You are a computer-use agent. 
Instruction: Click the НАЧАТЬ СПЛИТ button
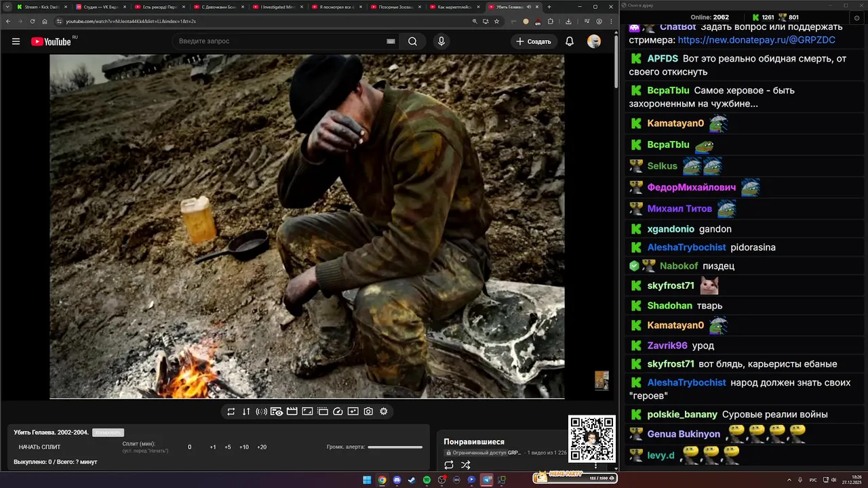[x=39, y=447]
